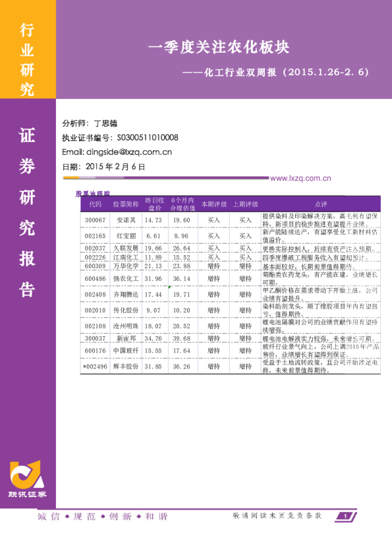This screenshot has height=555, width=392.
Task: Select fair valuation 36.14
Action: [181, 279]
